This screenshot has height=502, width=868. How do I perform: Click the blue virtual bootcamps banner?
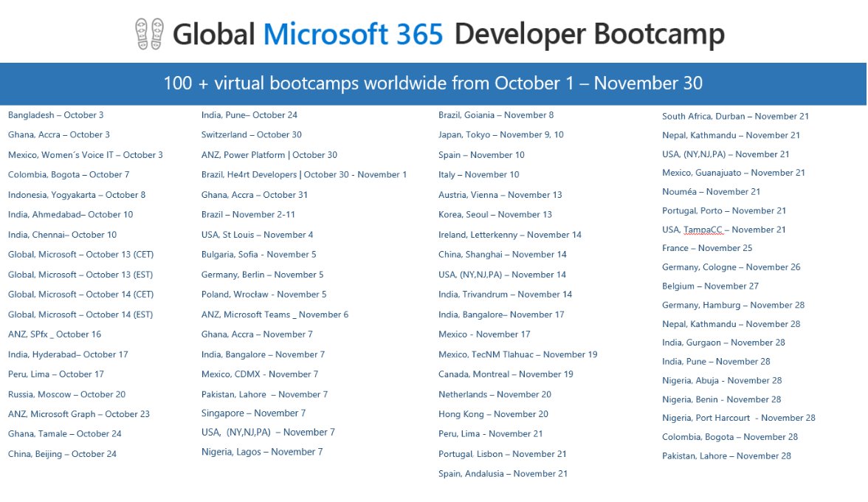434,83
